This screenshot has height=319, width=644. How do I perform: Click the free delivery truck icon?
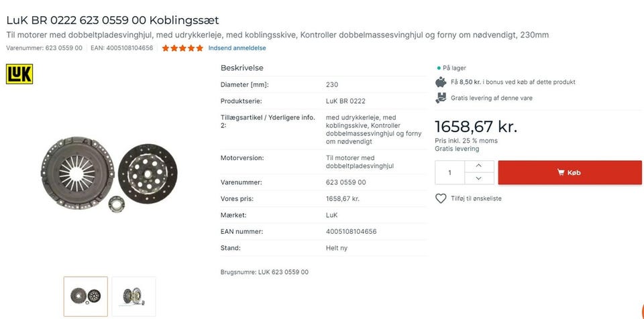click(x=441, y=98)
